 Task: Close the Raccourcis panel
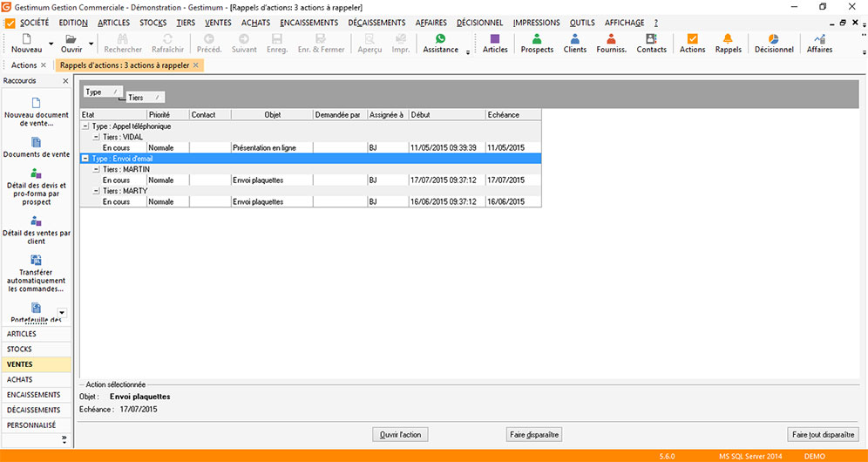65,81
